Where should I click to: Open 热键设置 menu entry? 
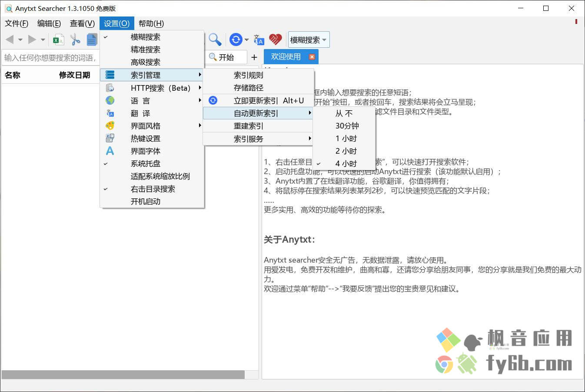tap(152, 138)
